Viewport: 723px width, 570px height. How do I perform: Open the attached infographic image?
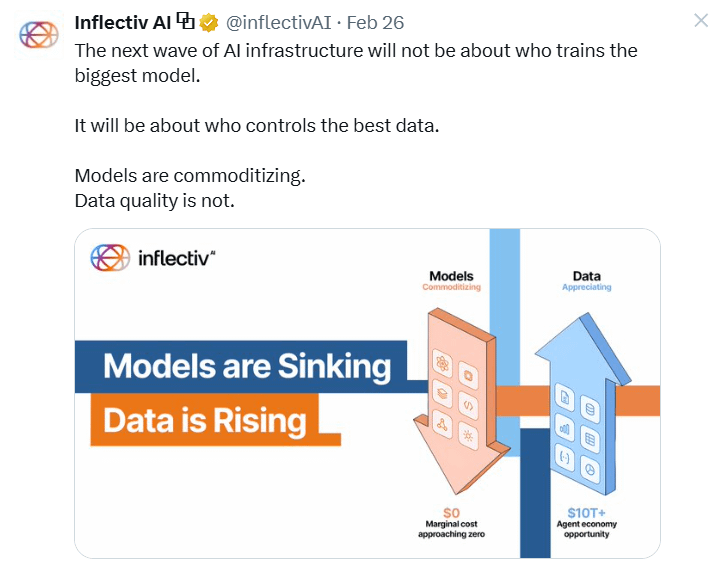(x=367, y=392)
